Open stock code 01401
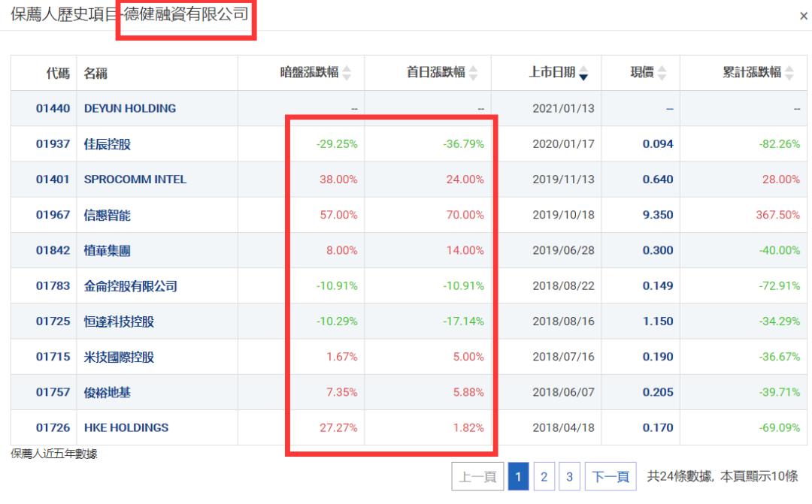The image size is (812, 504). [53, 179]
